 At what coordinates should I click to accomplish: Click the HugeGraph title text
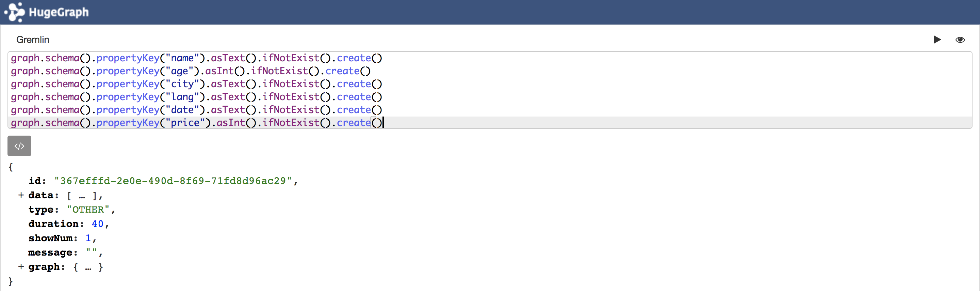pos(59,12)
